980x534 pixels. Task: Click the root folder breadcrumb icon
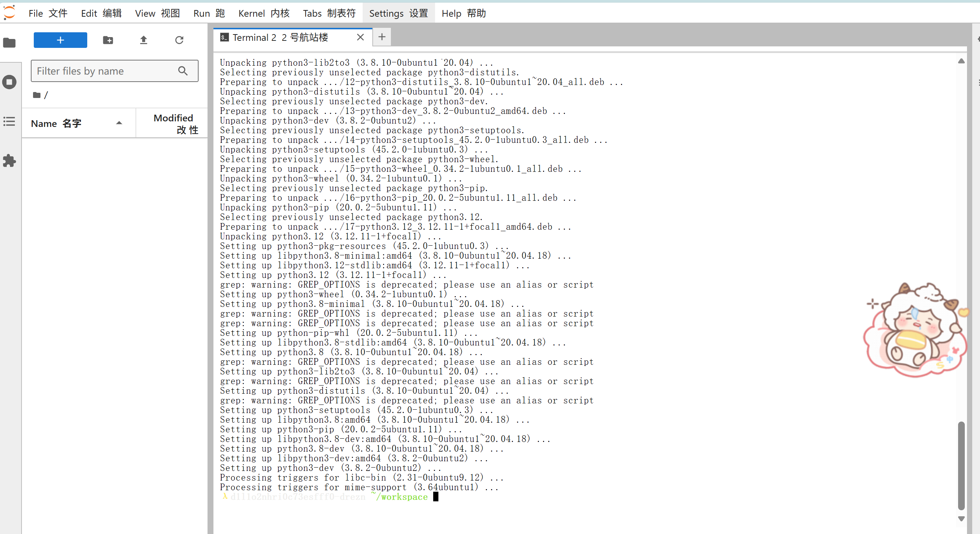(37, 95)
